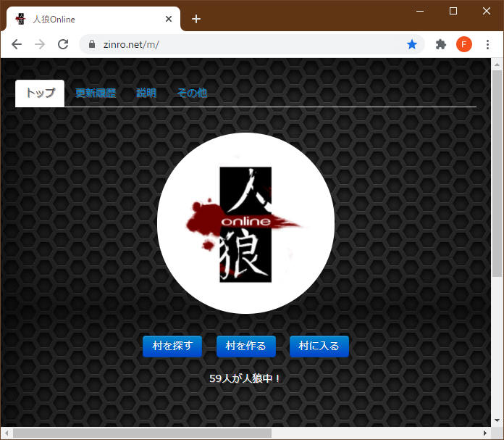Screen dimensions: 504x440
Task: Select the トップ tab
Action: pyautogui.click(x=40, y=93)
